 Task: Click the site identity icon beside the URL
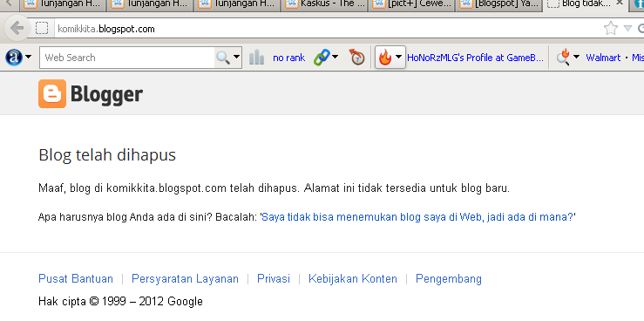(42, 29)
